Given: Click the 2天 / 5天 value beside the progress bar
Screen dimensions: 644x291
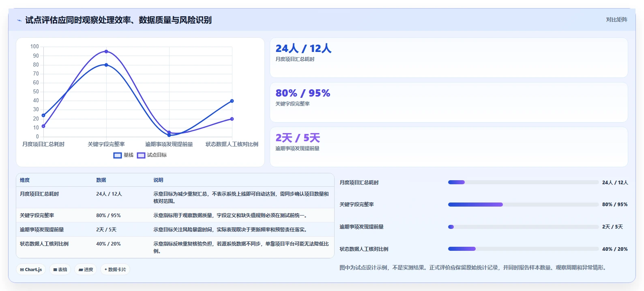Looking at the screenshot, I should pyautogui.click(x=612, y=227).
